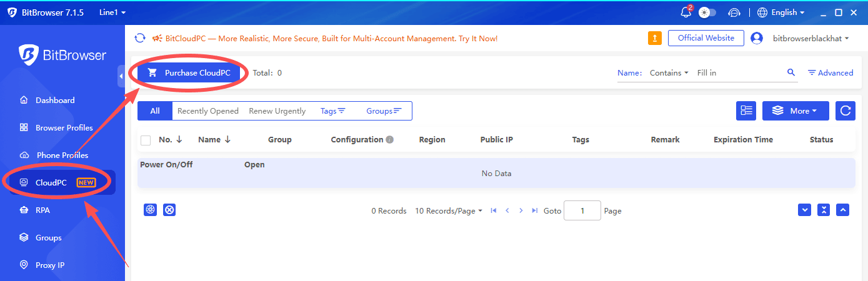The width and height of the screenshot is (868, 281).
Task: Click the Purchase CloudPC button
Action: pos(189,72)
